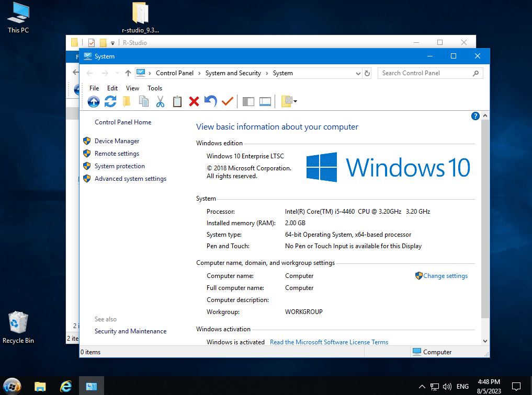The width and height of the screenshot is (532, 395).
Task: Click the red Delete X icon
Action: point(194,101)
